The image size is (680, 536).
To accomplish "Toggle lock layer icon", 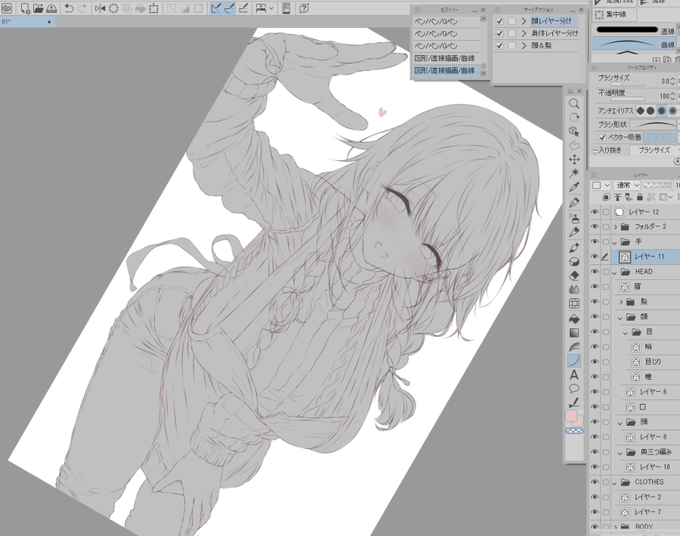I will (640, 197).
